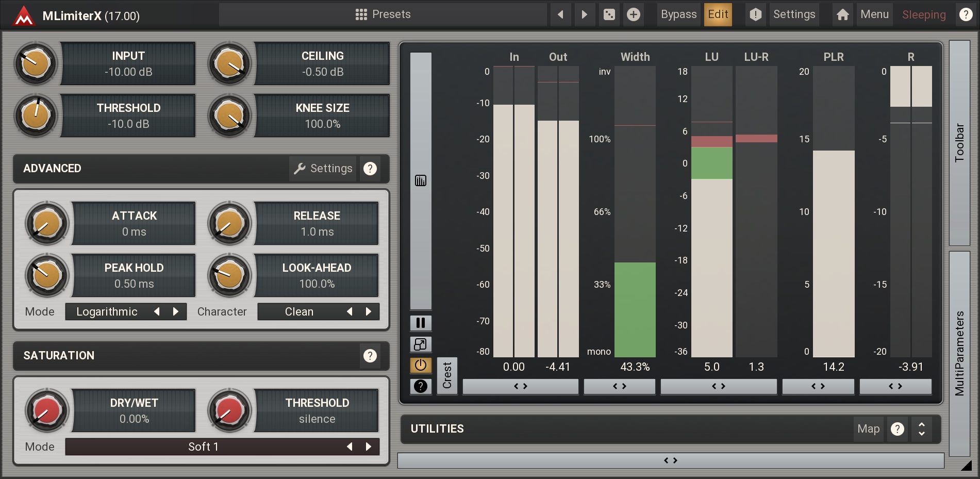The width and height of the screenshot is (980, 479).
Task: Toggle the Bypass button
Action: pos(678,14)
